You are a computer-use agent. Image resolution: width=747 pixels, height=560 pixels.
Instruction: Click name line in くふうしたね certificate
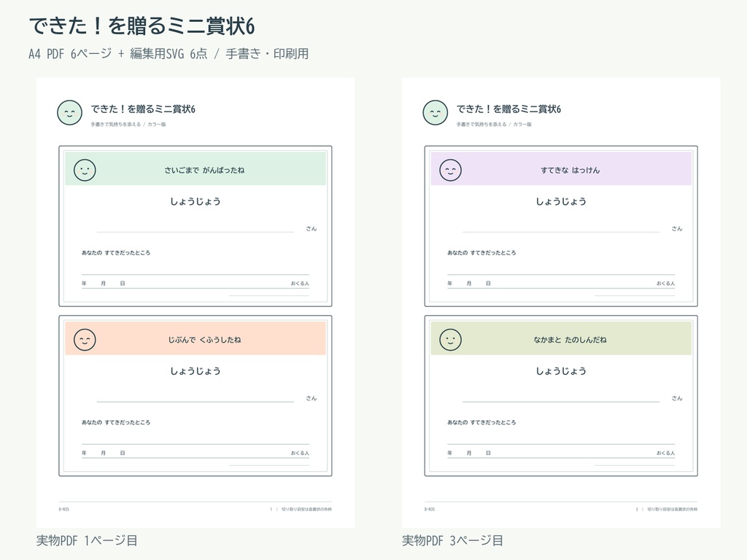tap(196, 402)
